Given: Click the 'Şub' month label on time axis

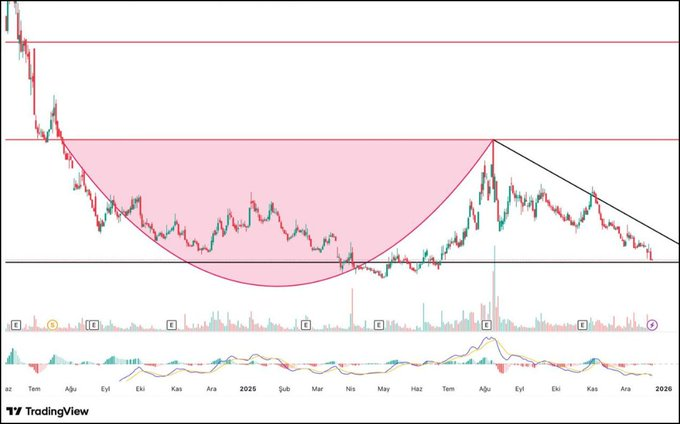Looking at the screenshot, I should coord(284,389).
